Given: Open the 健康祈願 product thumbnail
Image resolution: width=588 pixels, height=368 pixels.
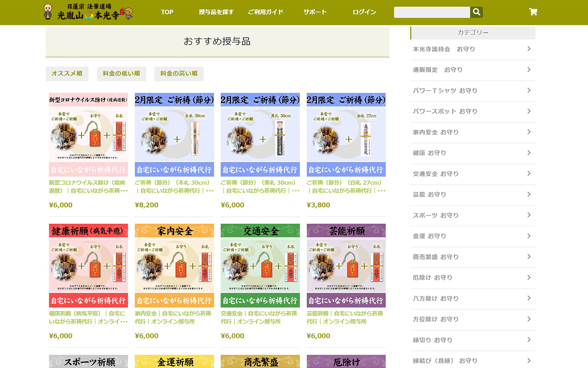Looking at the screenshot, I should (x=88, y=265).
